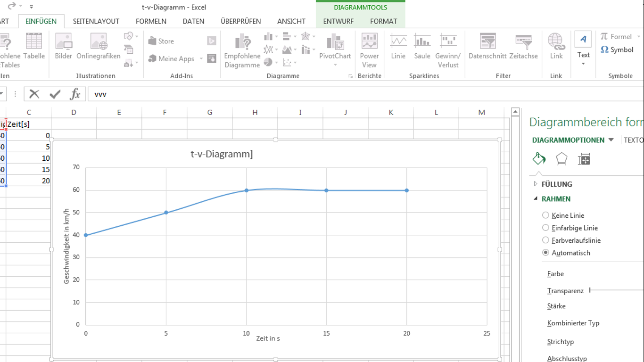The width and height of the screenshot is (644, 362).
Task: Switch to the SEITENLAYOUT tab
Action: [x=96, y=21]
